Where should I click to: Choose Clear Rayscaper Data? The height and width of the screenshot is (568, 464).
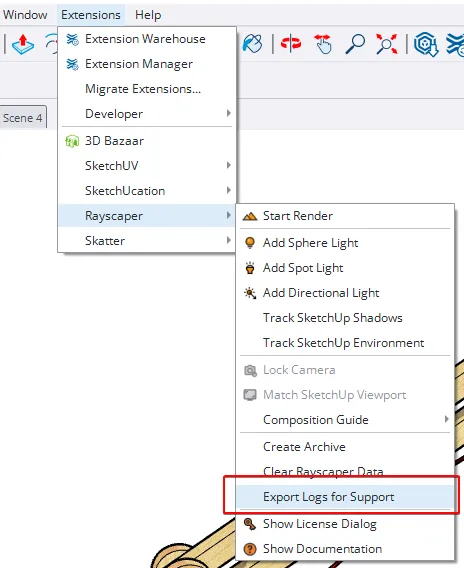pos(345,472)
